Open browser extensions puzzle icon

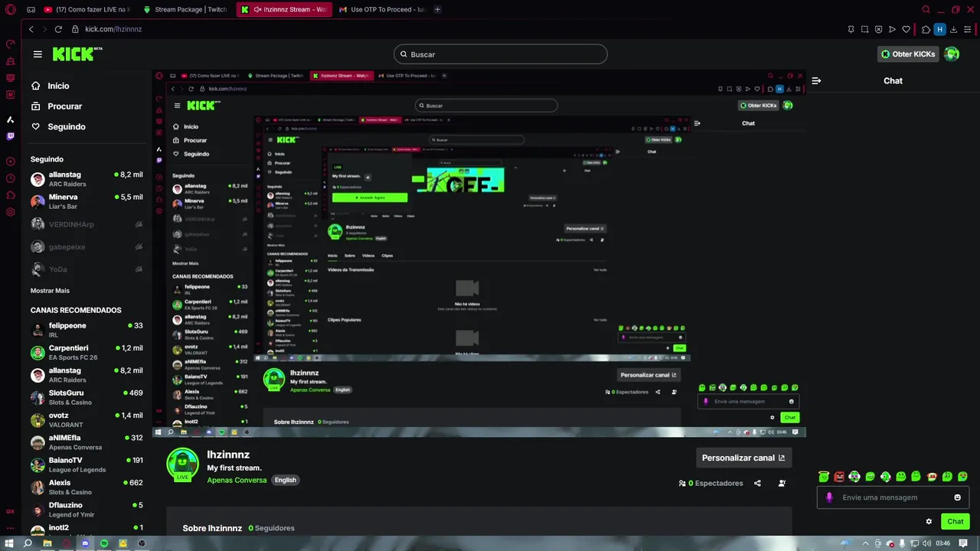926,29
